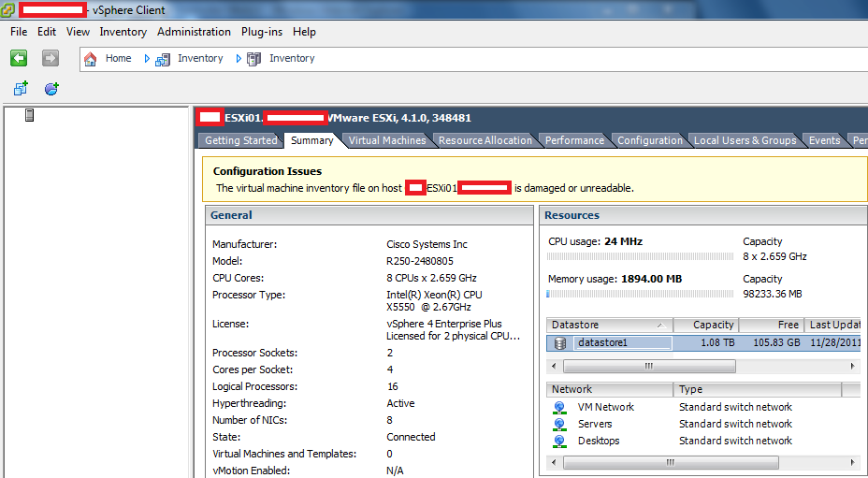Open the Resource Allocation tab
The width and height of the screenshot is (868, 478).
click(x=485, y=140)
